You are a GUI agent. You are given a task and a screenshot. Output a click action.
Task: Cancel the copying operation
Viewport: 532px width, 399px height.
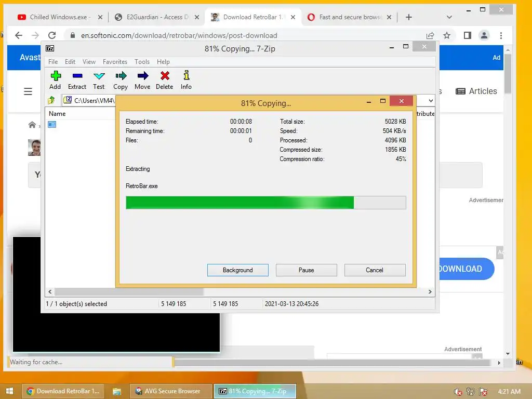click(375, 270)
